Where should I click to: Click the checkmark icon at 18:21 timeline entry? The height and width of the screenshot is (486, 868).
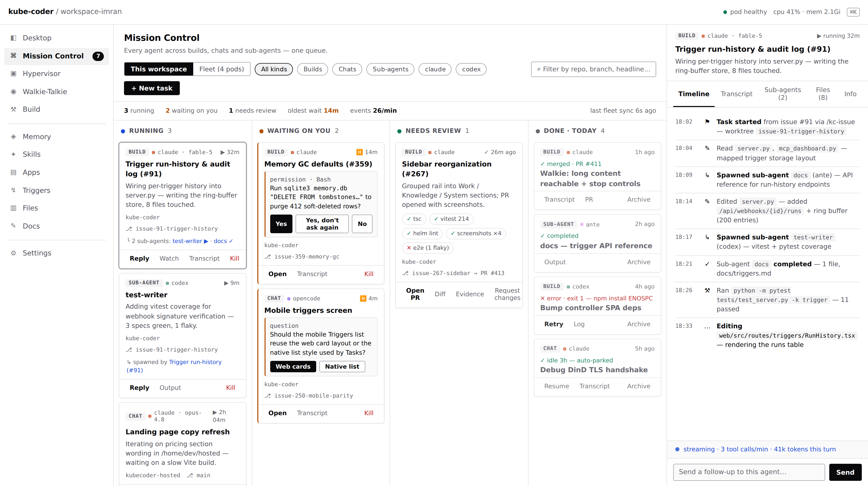707,264
